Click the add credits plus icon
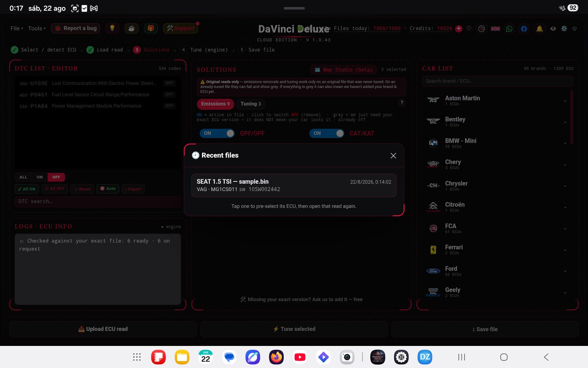The height and width of the screenshot is (368, 588). pos(459,29)
